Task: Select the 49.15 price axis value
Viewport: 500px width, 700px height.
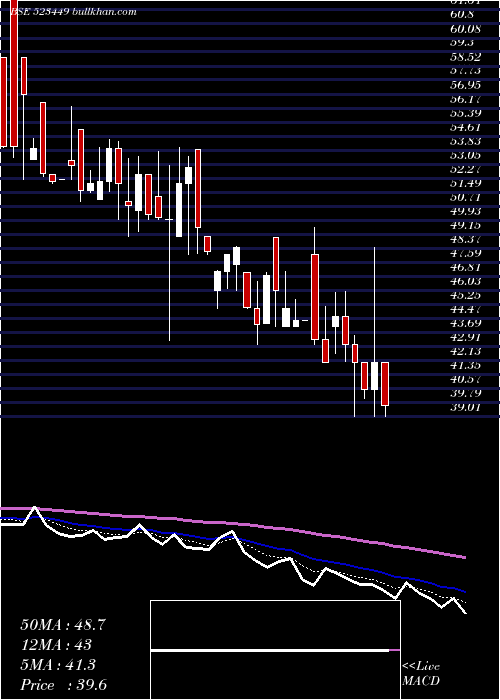Action: [465, 225]
